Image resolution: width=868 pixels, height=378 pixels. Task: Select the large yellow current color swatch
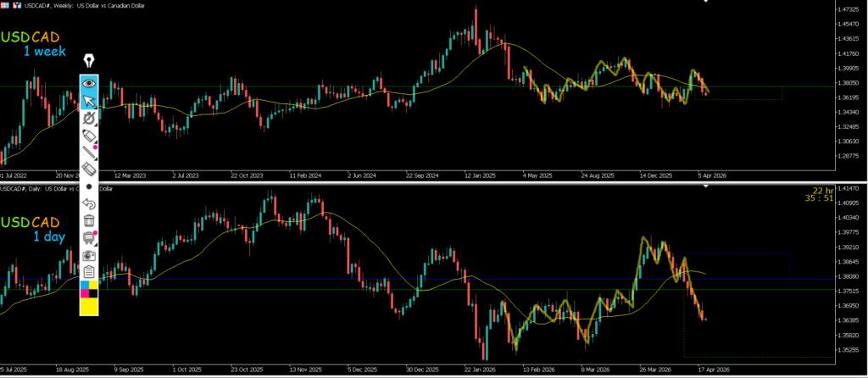click(x=89, y=306)
